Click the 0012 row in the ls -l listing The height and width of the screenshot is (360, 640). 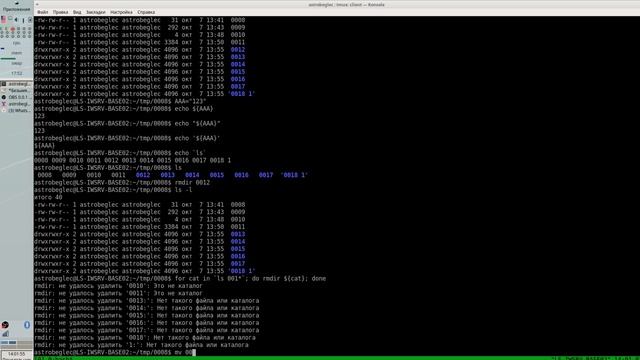[140, 50]
